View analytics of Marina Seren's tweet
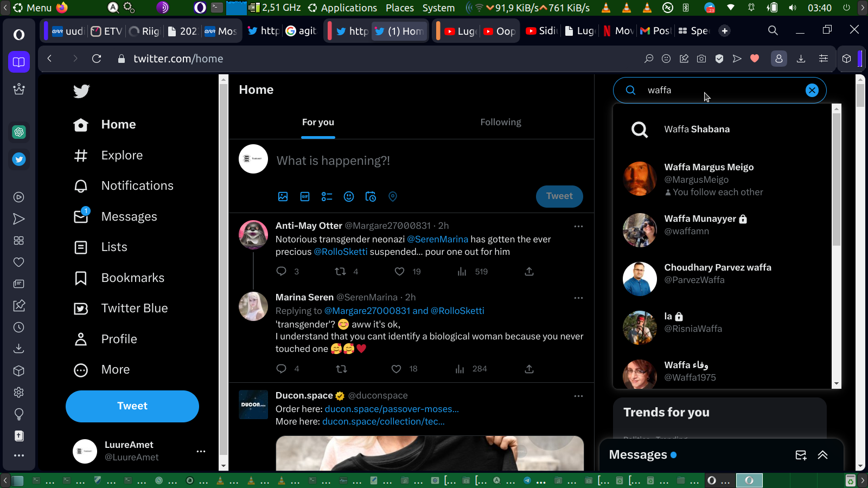This screenshot has height=488, width=868. pos(460,369)
